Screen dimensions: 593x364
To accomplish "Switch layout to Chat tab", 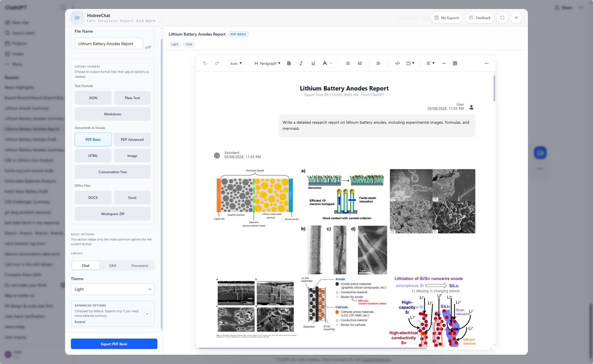I will pyautogui.click(x=86, y=265).
